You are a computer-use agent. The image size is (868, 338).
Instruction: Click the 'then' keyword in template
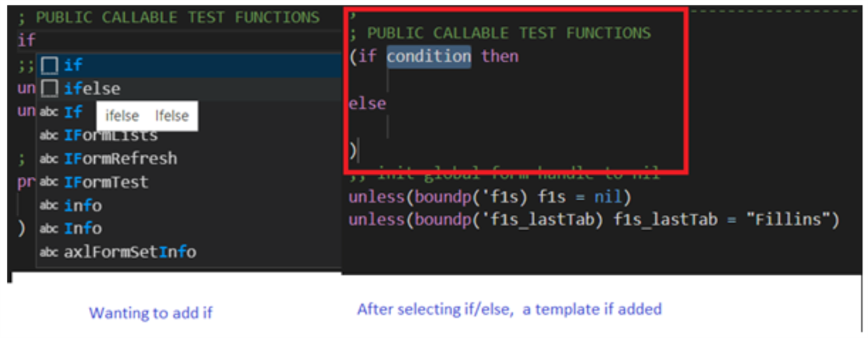coord(500,56)
